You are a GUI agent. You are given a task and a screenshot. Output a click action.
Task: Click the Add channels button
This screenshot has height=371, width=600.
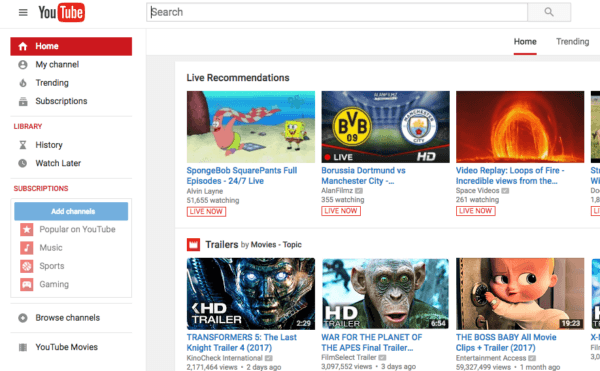pos(71,211)
